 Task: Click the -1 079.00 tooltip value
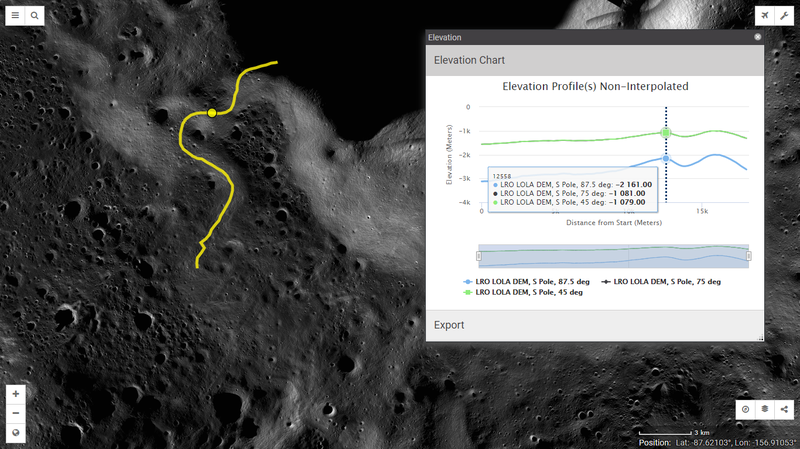point(627,202)
